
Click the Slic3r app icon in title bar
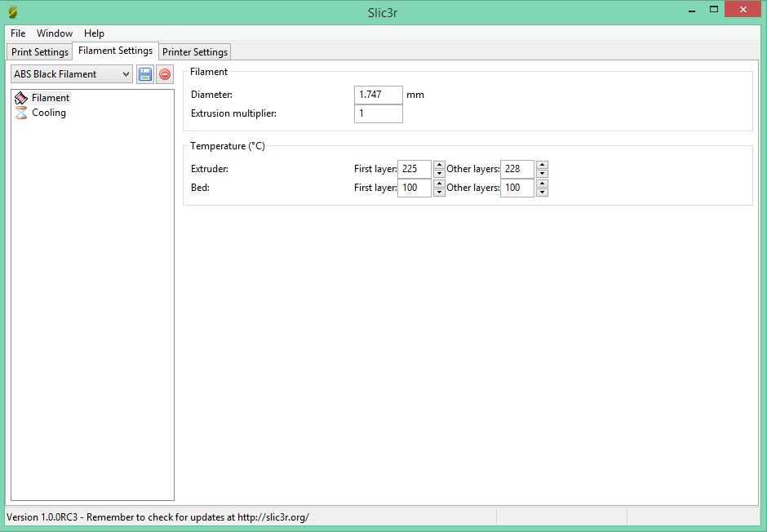point(12,12)
